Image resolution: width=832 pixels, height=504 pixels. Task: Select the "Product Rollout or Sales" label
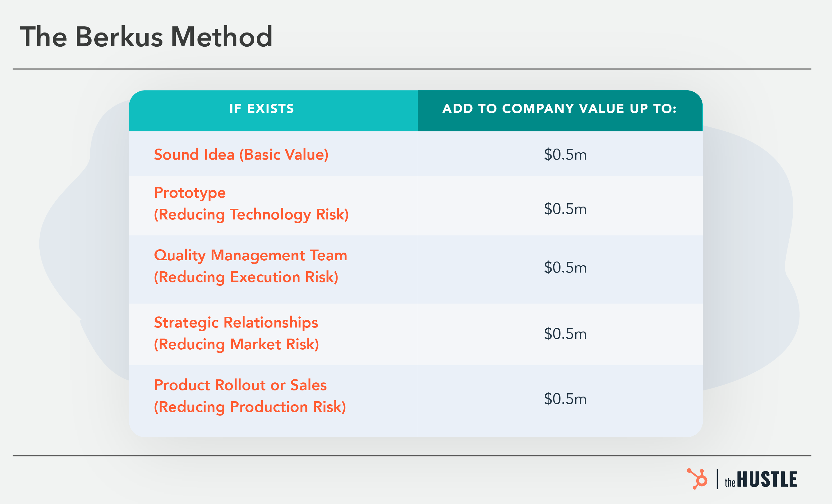(x=240, y=385)
